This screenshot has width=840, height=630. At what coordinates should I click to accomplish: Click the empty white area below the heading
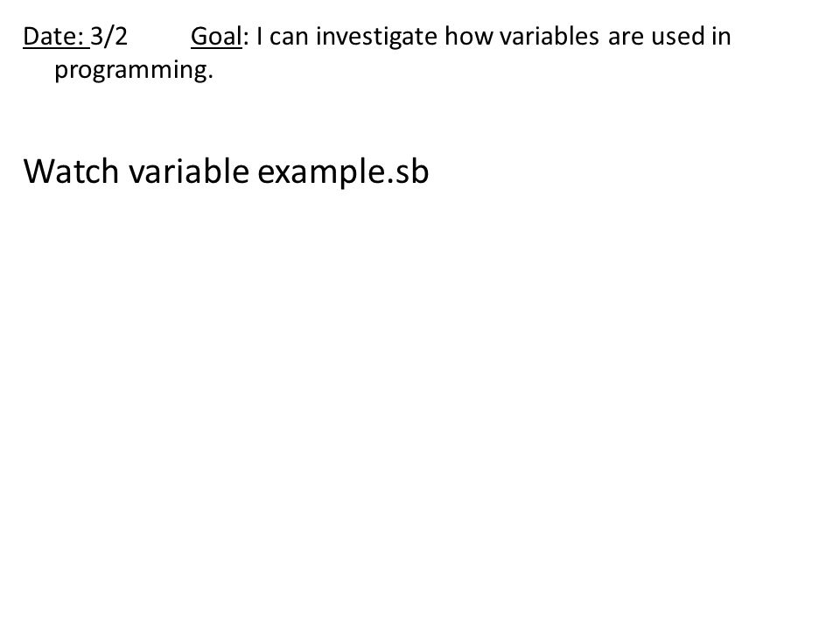point(420,402)
